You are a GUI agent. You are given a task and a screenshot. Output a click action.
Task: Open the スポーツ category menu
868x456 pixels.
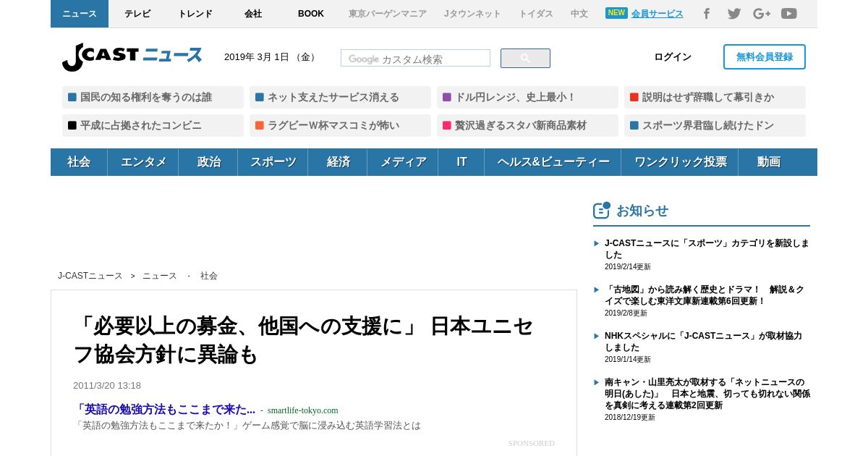[273, 162]
